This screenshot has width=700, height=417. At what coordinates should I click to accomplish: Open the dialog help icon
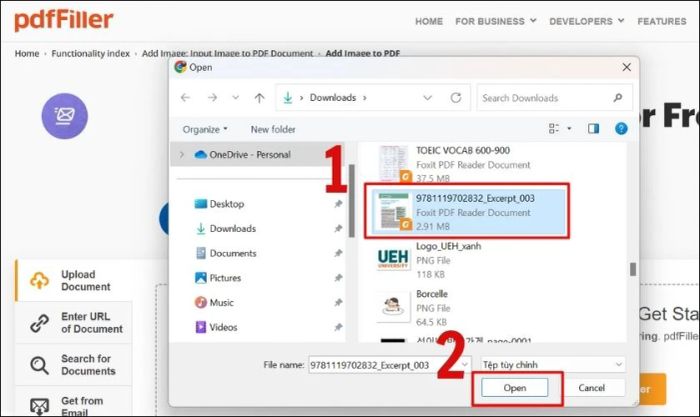(x=621, y=129)
